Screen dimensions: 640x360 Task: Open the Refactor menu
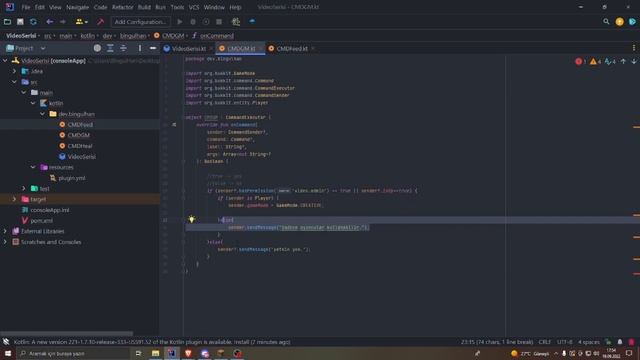[x=122, y=7]
